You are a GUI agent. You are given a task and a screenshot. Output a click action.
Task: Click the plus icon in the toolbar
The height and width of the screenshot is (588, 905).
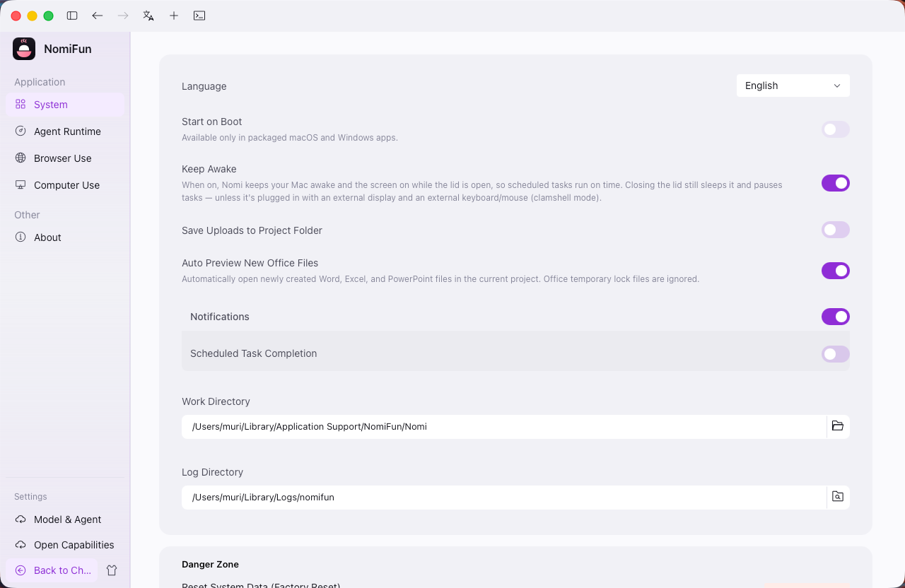(x=174, y=16)
